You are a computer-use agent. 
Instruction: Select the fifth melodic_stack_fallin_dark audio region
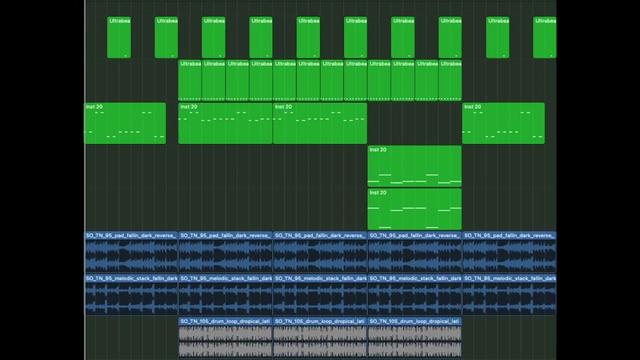[509, 295]
